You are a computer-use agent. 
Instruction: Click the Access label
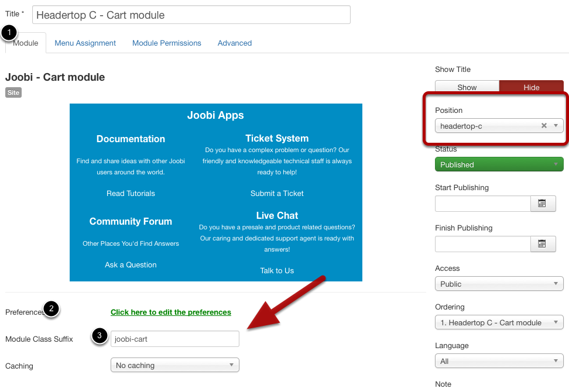click(447, 269)
